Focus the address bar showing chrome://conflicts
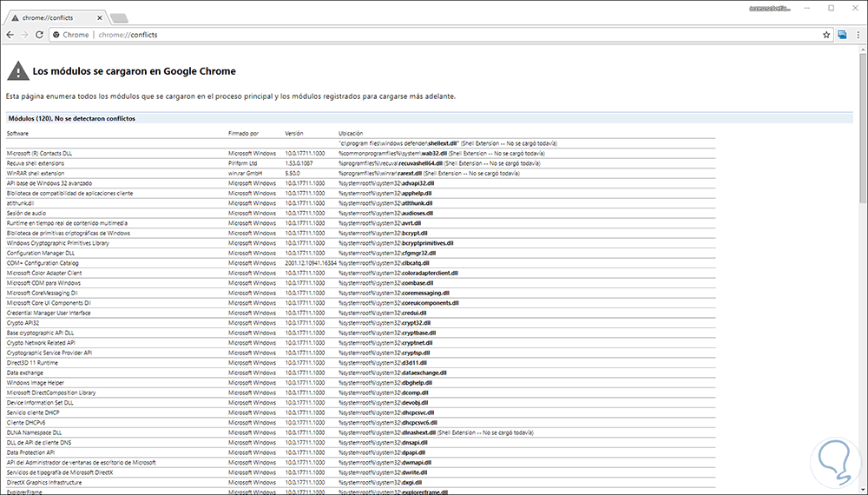 coord(434,35)
